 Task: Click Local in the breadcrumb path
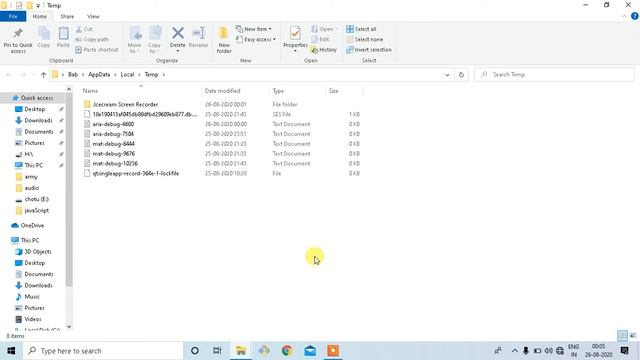[x=127, y=74]
